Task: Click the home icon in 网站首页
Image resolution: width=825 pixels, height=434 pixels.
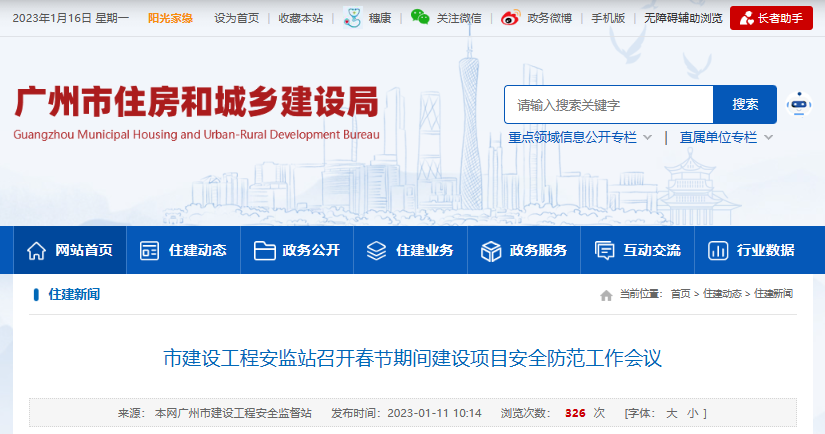Action: [x=37, y=250]
